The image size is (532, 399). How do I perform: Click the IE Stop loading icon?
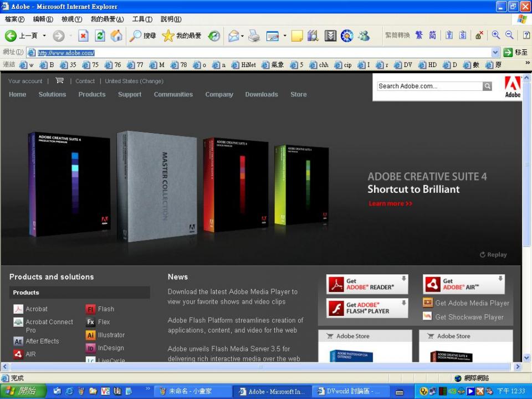click(x=83, y=36)
